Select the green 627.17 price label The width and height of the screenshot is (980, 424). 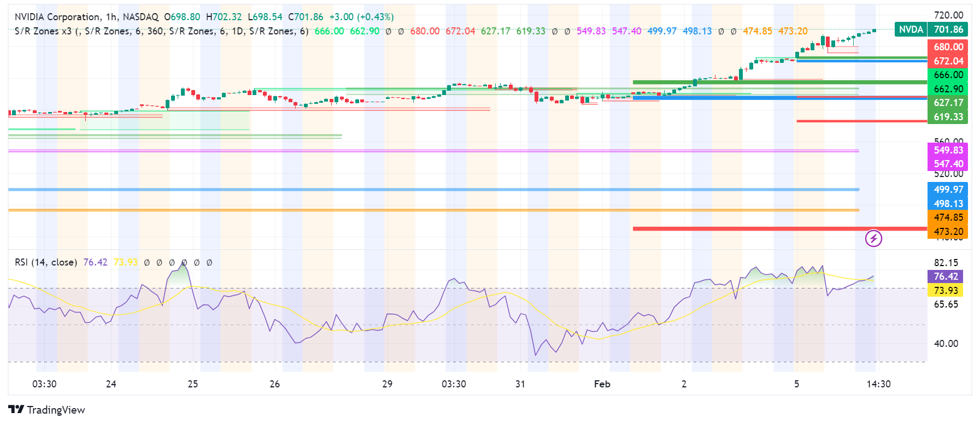948,103
